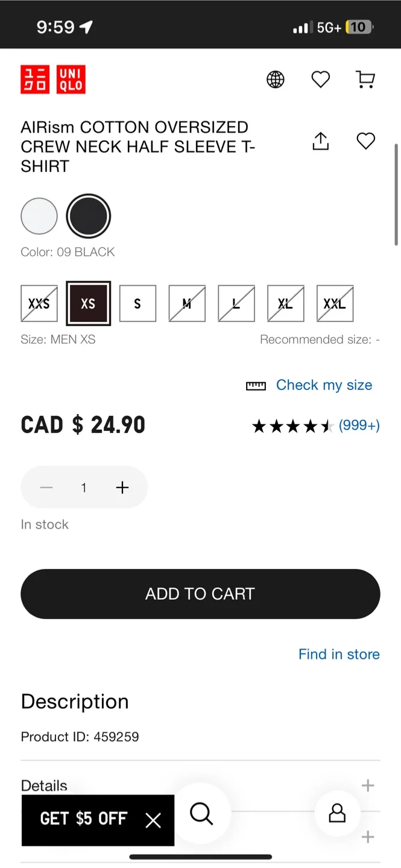Increase quantity with the plus button
The image size is (401, 868).
122,487
